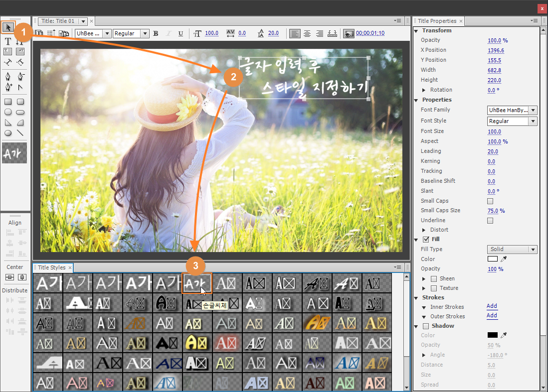
Task: Enable the Shadow checkbox
Action: 426,326
